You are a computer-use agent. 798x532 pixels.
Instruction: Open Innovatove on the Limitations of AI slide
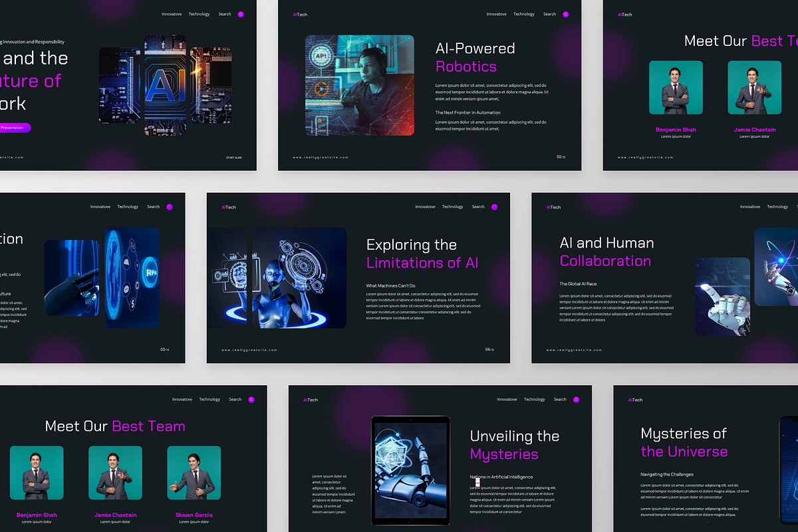pos(425,207)
